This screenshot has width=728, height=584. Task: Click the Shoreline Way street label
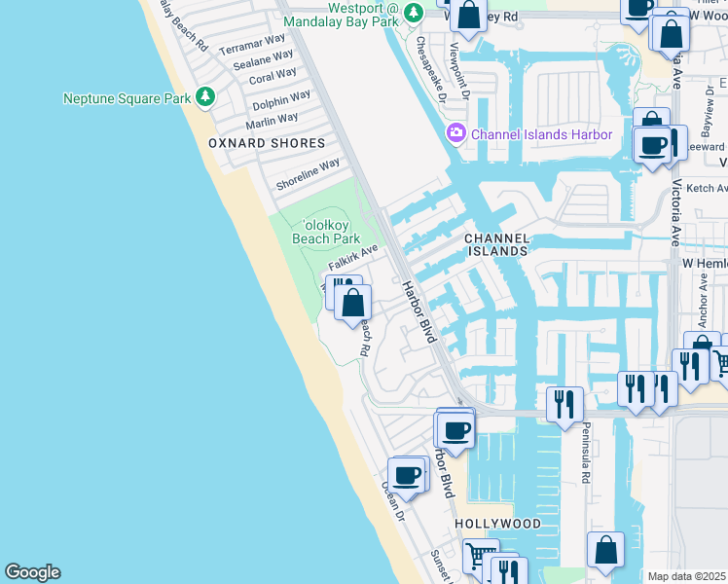click(x=308, y=174)
